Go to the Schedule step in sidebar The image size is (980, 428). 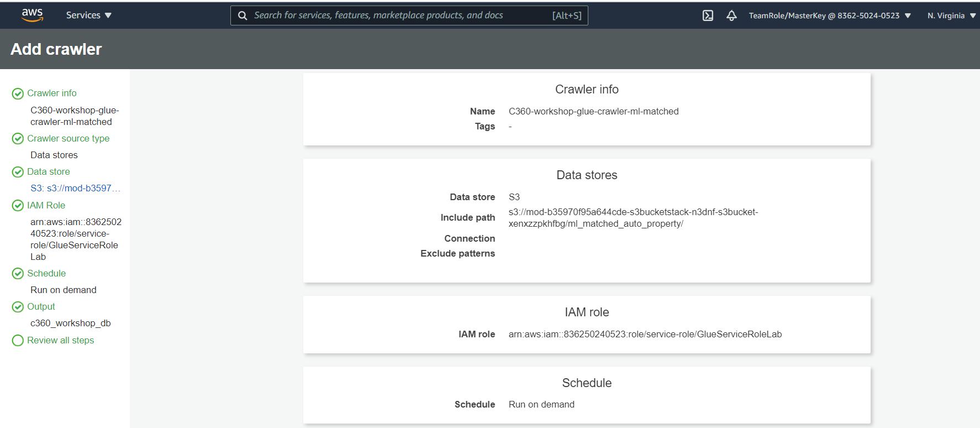tap(46, 273)
